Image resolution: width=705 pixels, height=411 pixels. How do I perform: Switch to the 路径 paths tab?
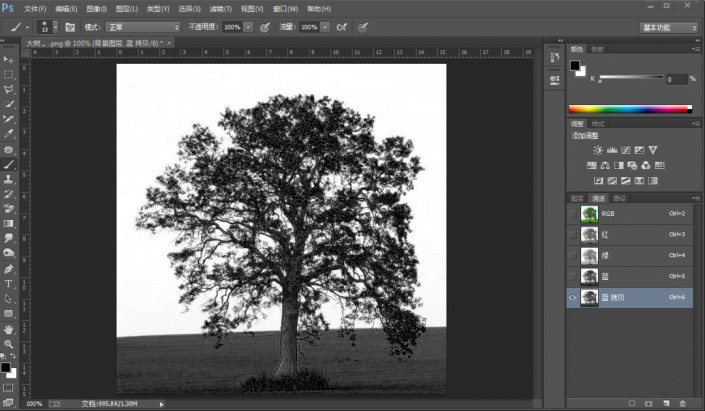tap(620, 197)
